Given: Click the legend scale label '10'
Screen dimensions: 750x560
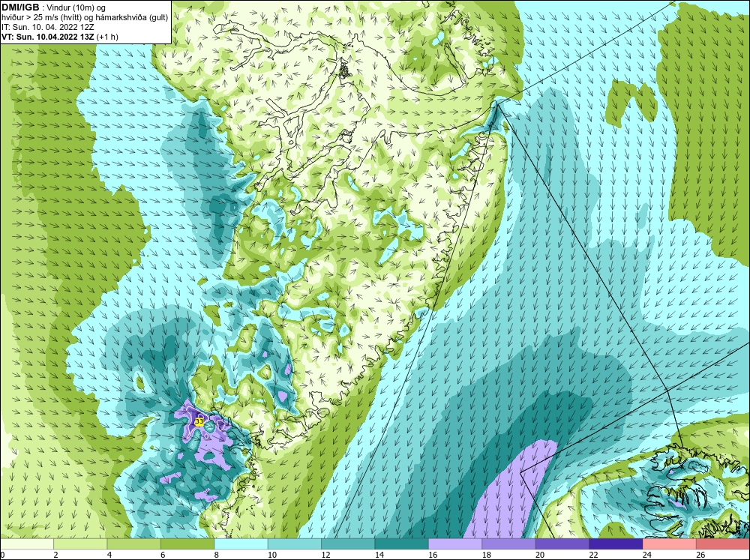Looking at the screenshot, I should point(271,555).
